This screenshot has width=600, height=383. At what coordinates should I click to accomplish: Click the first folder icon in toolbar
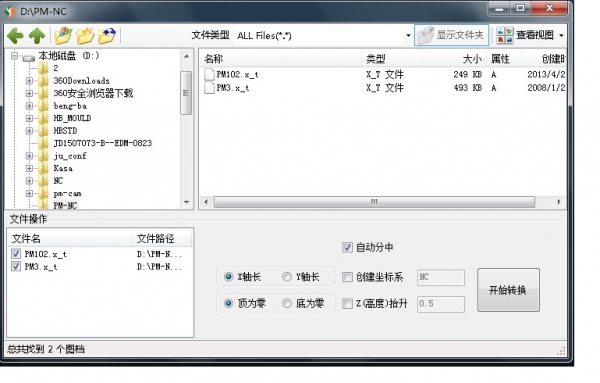[63, 35]
